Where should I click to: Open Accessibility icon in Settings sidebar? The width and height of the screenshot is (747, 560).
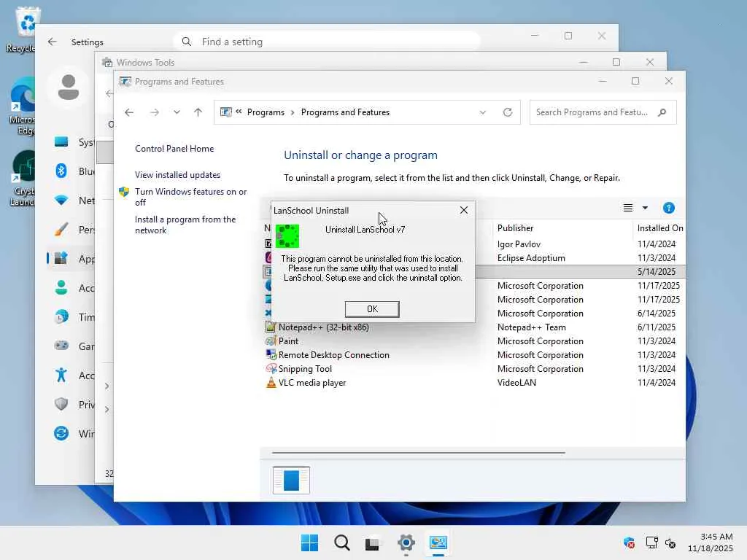(x=61, y=375)
